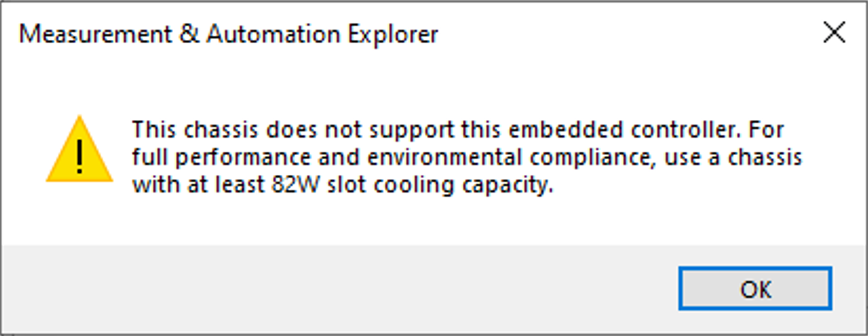Click the word "Automation" in the title bar
Viewport: 868px width, 336px height.
[x=273, y=34]
